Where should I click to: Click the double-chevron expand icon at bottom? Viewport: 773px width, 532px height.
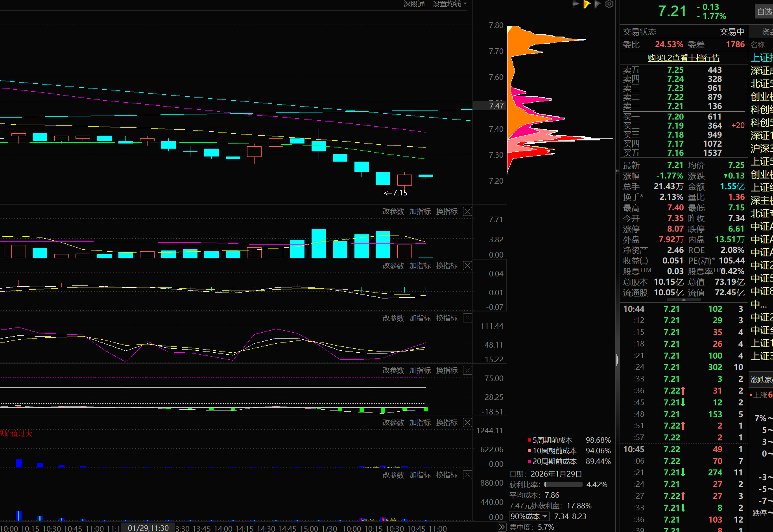(x=502, y=527)
